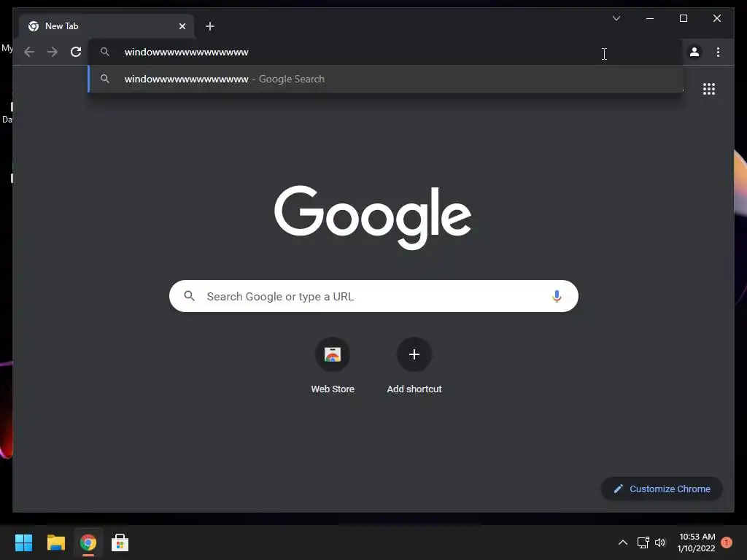This screenshot has height=560, width=747.
Task: Select the windowwww Google Search suggestion
Action: coord(385,79)
